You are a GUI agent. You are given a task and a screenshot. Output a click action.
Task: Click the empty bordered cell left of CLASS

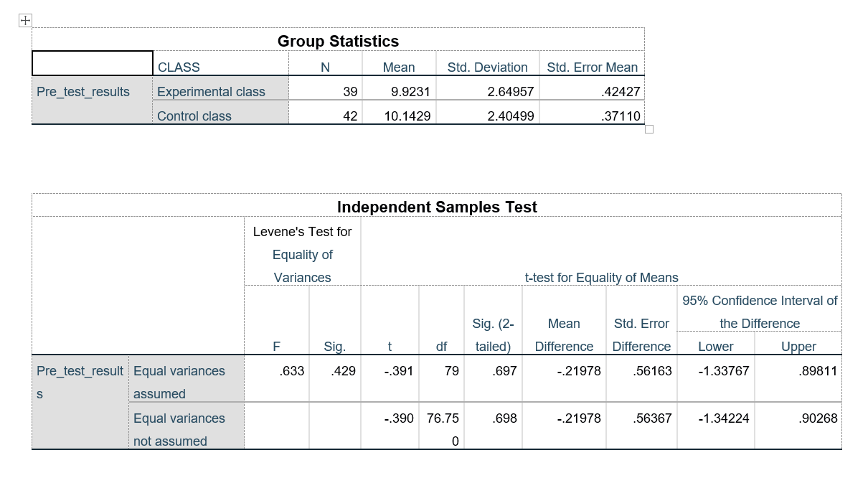tap(93, 64)
